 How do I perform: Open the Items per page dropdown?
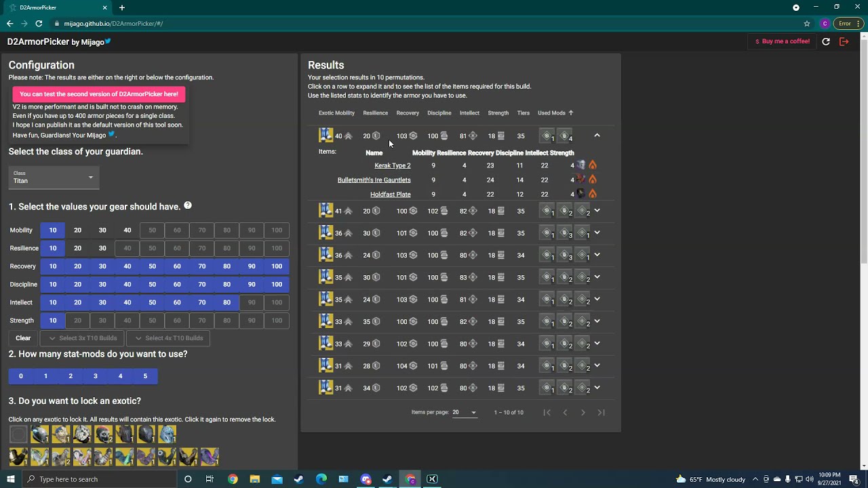[465, 412]
